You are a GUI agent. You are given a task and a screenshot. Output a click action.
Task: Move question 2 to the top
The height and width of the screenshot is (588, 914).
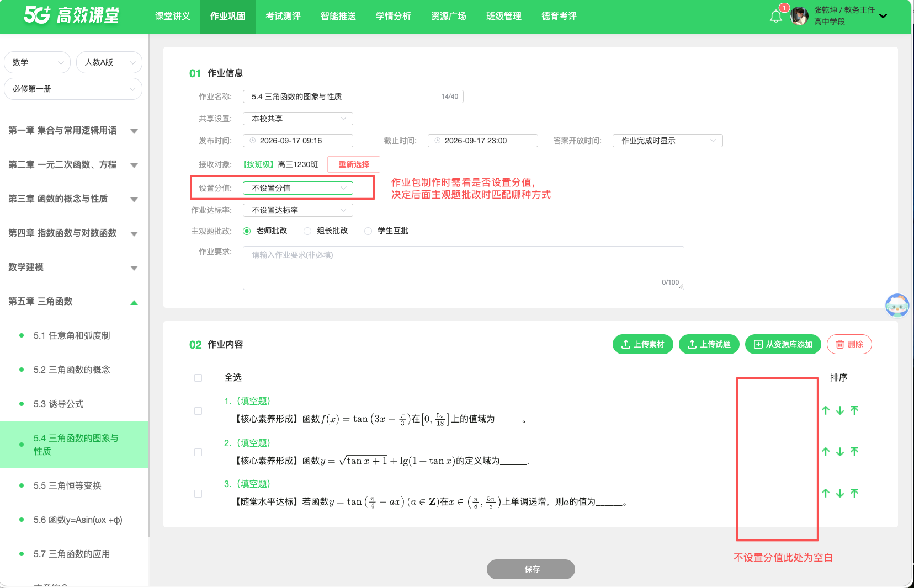[854, 452]
